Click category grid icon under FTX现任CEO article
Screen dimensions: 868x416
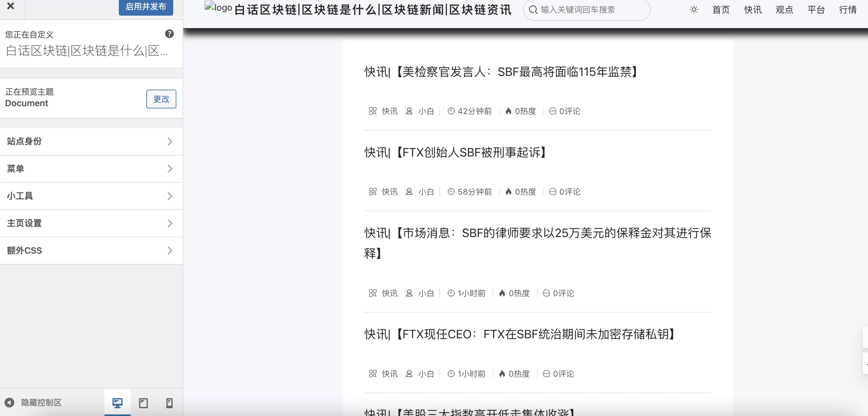click(373, 374)
